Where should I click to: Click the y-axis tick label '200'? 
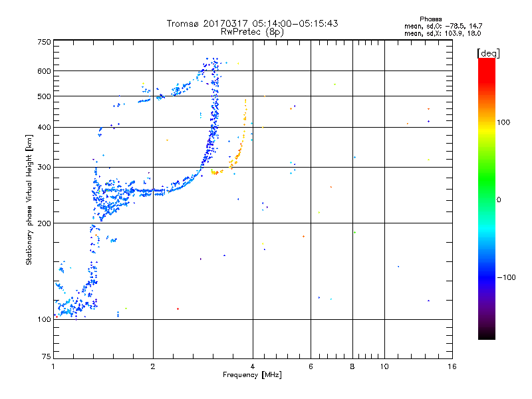point(44,223)
